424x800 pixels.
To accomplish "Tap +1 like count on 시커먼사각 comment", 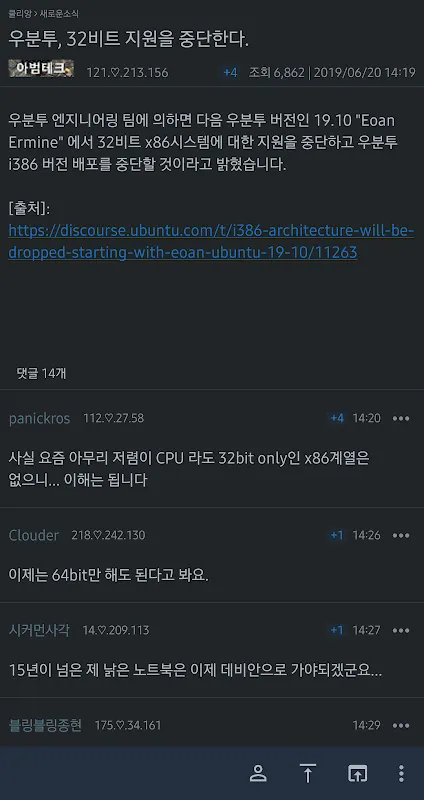I will click(337, 630).
